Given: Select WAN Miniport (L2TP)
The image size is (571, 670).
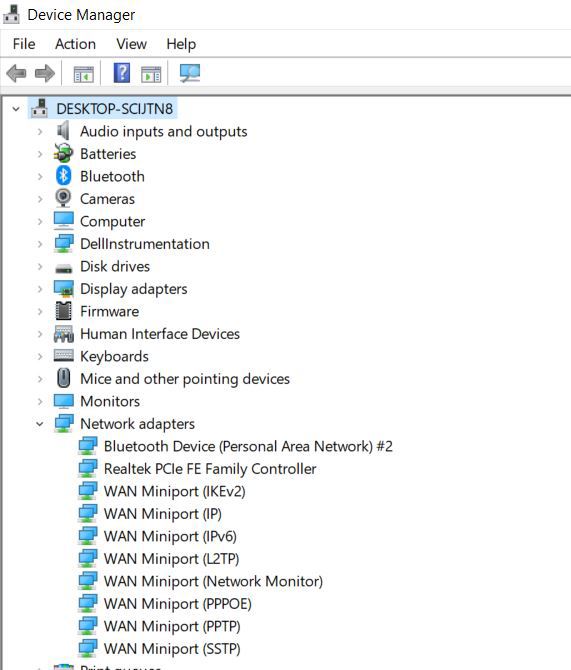Looking at the screenshot, I should [171, 558].
